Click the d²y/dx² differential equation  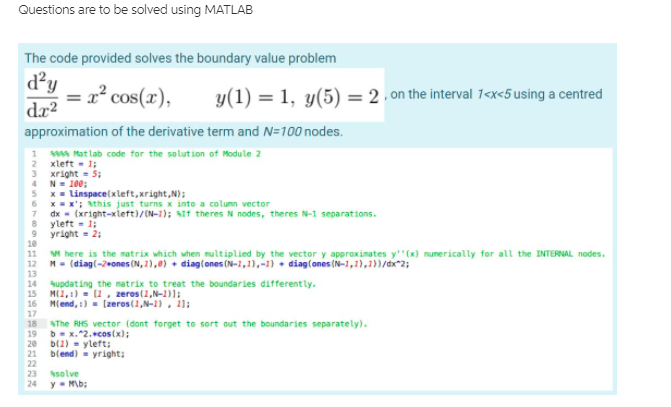[x=99, y=95]
